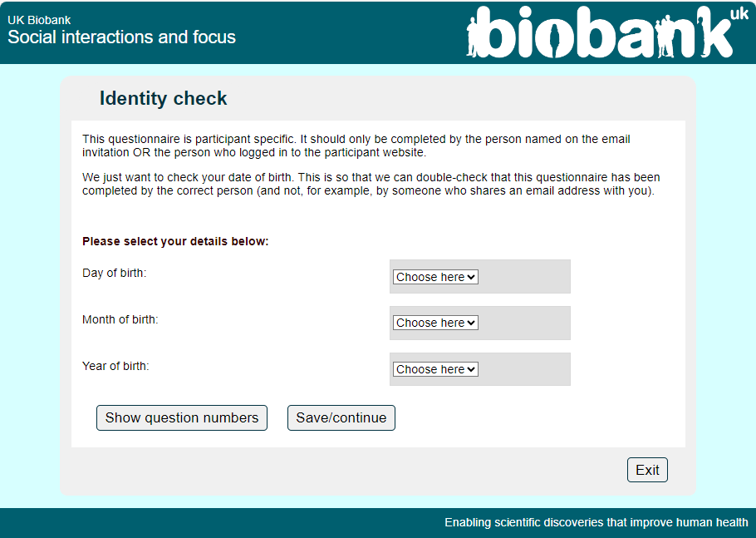The image size is (756, 538).
Task: Click the 'Day of birth:' label
Action: coord(114,273)
